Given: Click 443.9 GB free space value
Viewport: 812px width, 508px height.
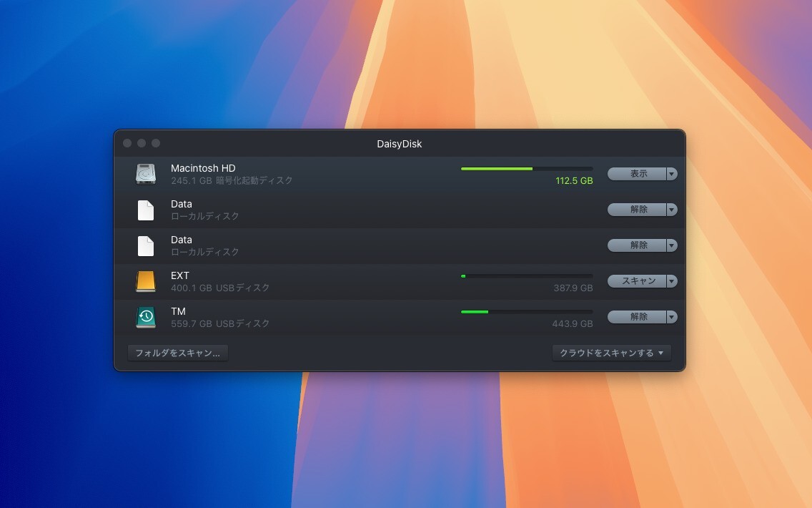Looking at the screenshot, I should (573, 324).
